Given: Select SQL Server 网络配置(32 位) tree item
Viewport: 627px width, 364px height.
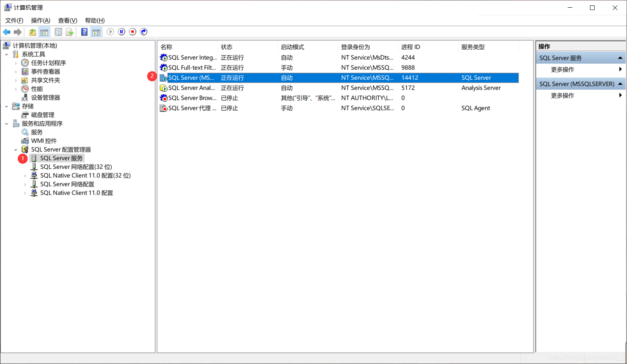Looking at the screenshot, I should 76,167.
